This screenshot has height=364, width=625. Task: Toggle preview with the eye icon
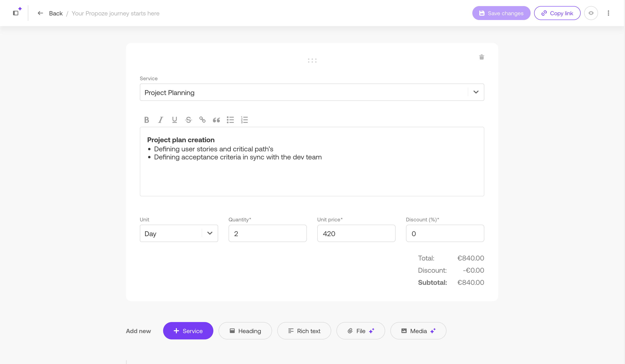(591, 13)
